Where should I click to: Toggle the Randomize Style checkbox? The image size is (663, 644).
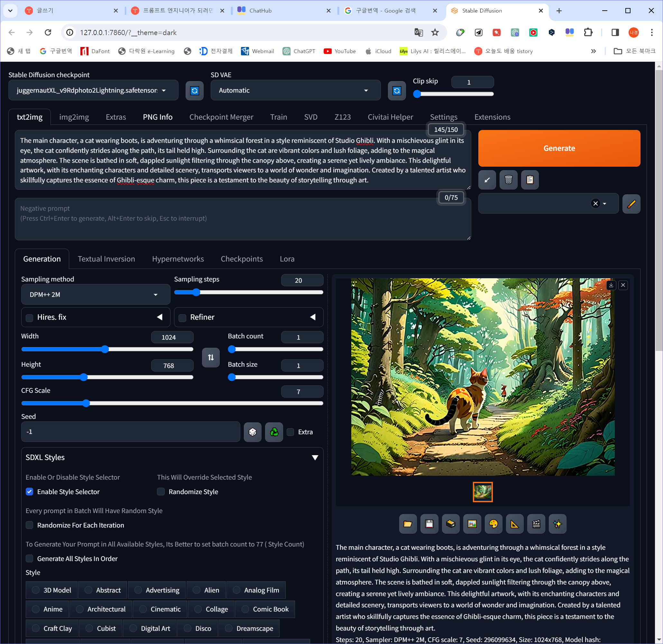(161, 492)
